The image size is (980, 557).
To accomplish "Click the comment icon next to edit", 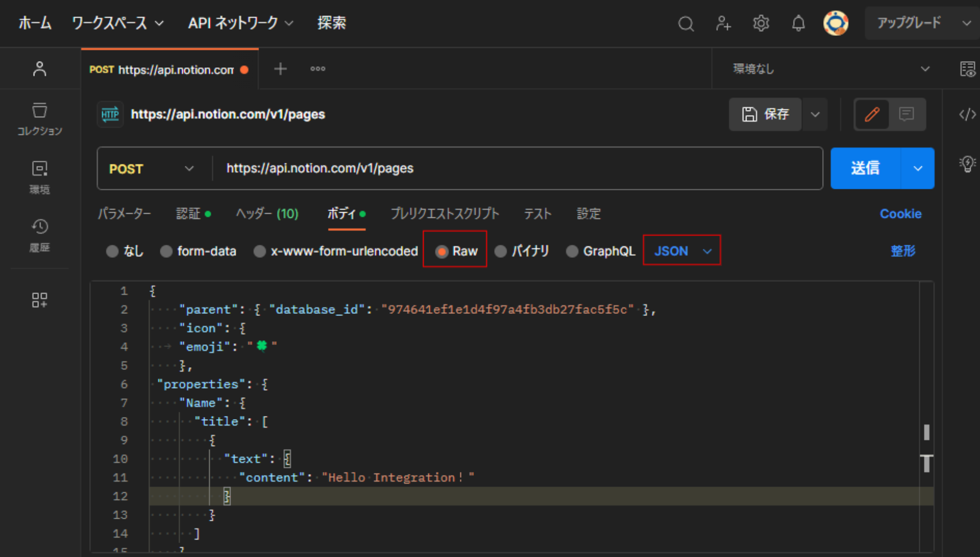I will point(906,114).
